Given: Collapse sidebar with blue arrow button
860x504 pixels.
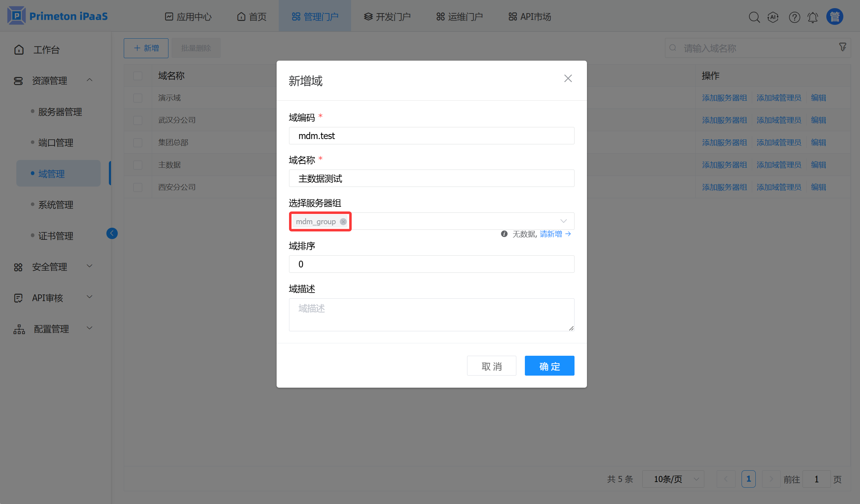Looking at the screenshot, I should tap(112, 233).
